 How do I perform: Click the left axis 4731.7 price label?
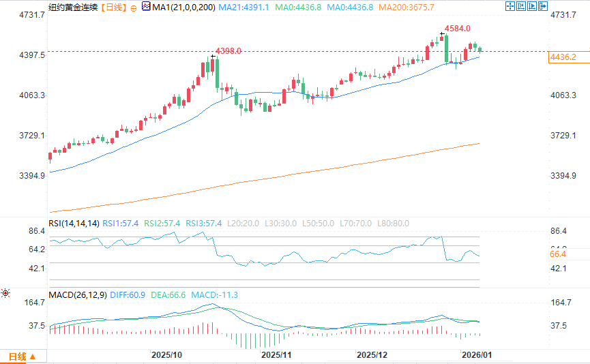click(x=32, y=15)
